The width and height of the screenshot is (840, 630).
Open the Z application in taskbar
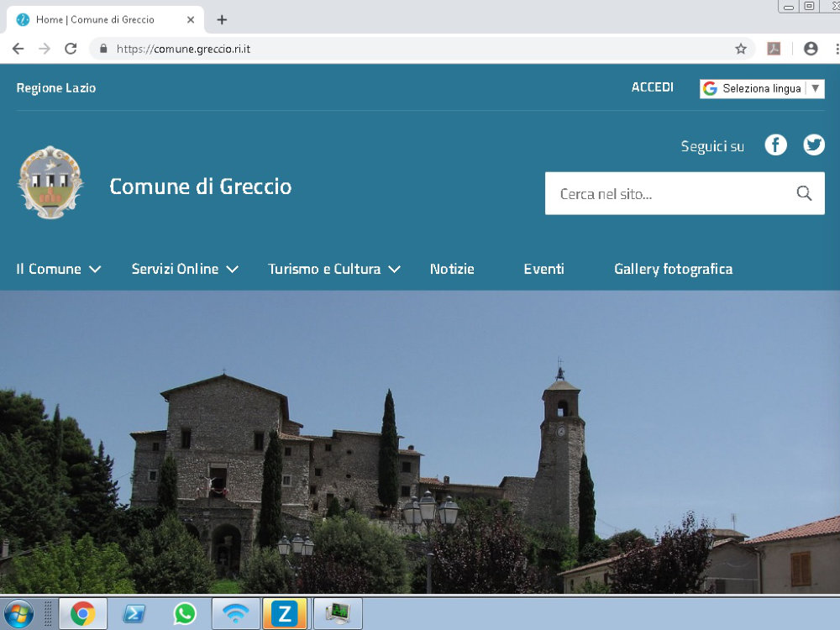pos(285,613)
